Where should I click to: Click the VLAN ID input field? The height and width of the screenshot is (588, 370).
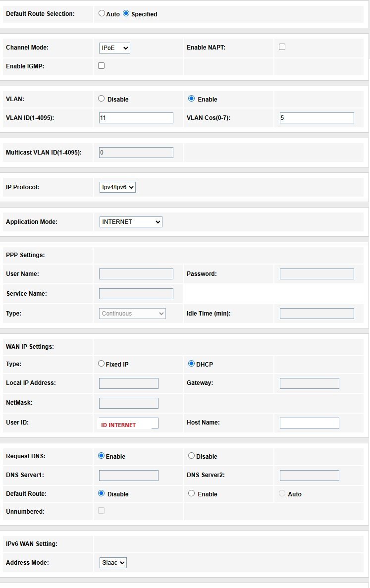[x=136, y=118]
